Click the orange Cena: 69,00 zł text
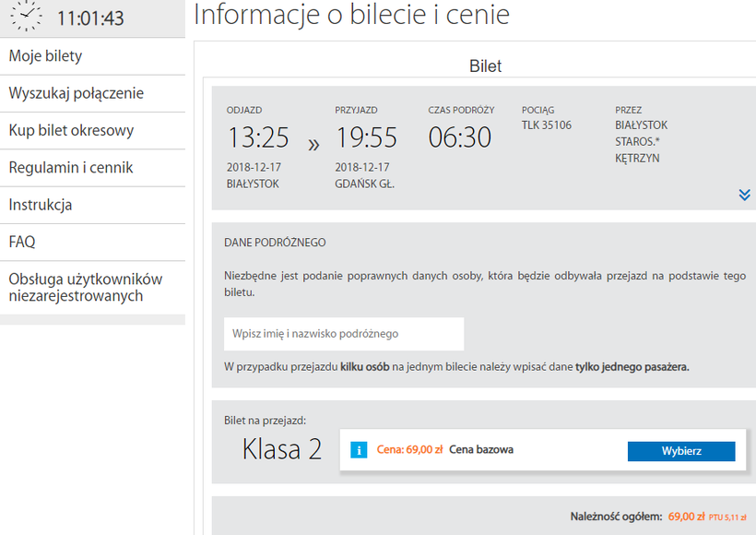Image resolution: width=756 pixels, height=535 pixels. (409, 450)
